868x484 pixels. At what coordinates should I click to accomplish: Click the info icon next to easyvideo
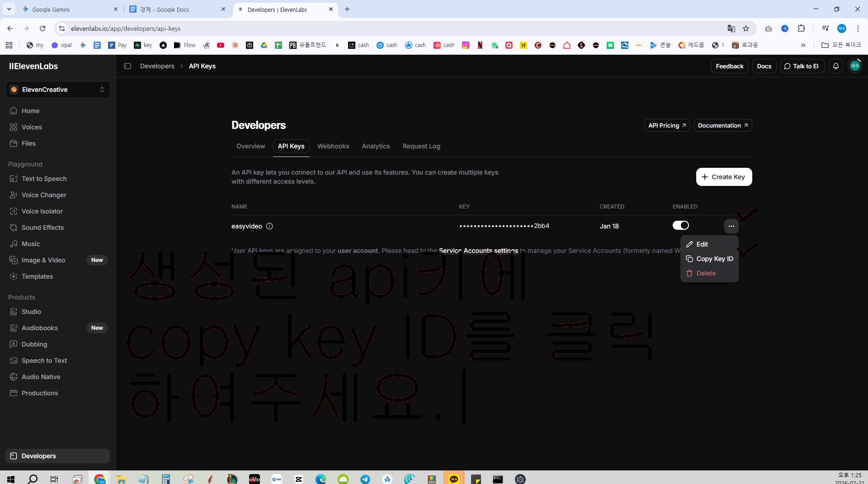click(269, 226)
